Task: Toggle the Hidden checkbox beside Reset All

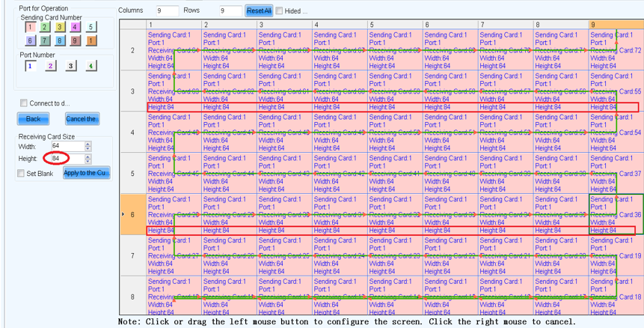Action: (279, 11)
